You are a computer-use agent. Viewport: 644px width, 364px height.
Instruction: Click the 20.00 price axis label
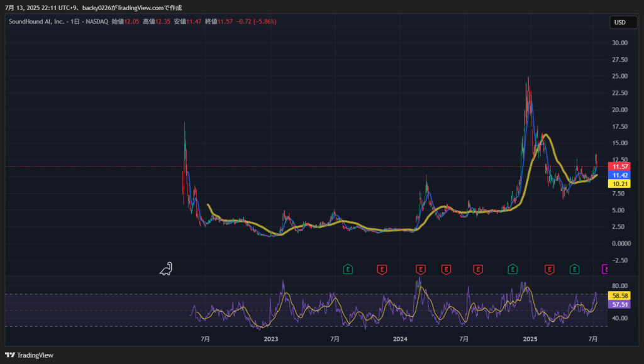619,109
